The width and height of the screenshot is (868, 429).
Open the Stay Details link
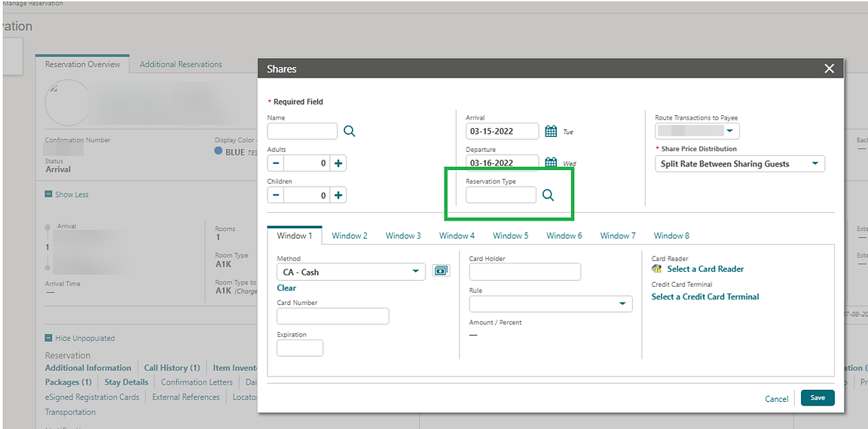127,382
